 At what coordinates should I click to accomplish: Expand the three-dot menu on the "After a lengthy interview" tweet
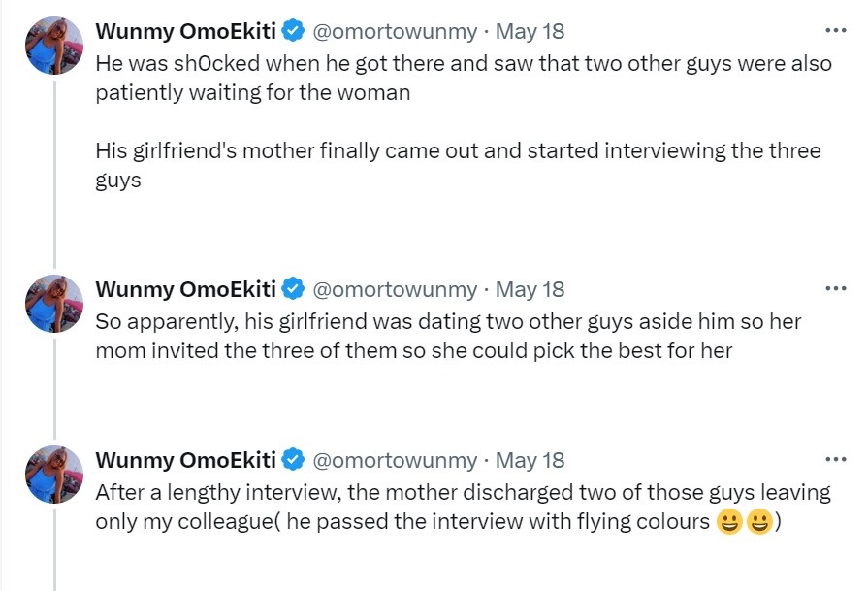[835, 459]
